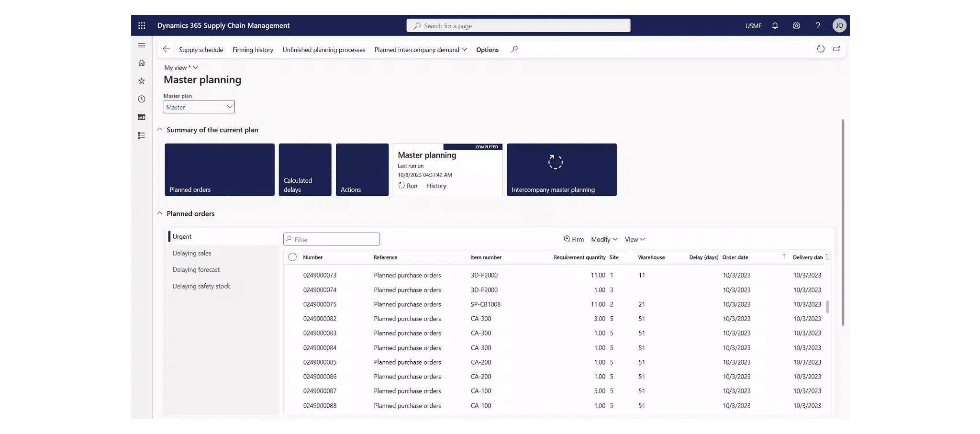Open the Supply schedule menu item
980x434 pixels.
pos(201,50)
